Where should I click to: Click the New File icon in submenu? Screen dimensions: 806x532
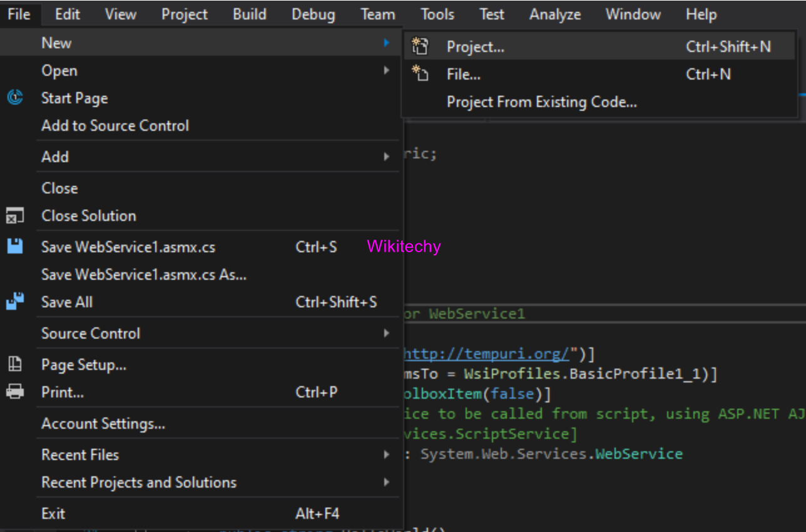pyautogui.click(x=420, y=74)
